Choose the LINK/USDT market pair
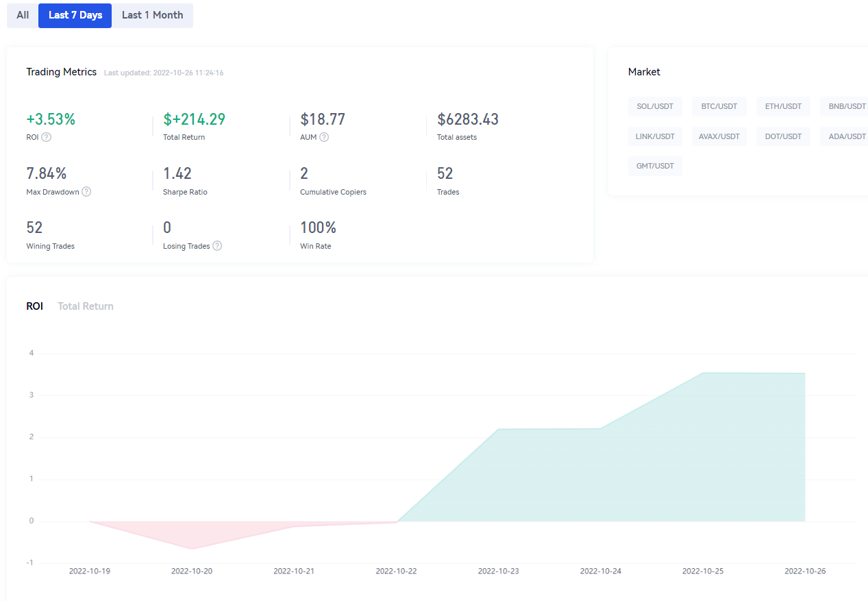The image size is (868, 601). 655,136
